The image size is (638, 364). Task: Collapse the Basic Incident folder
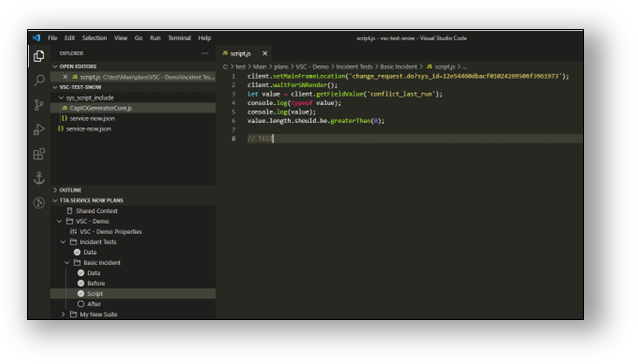(67, 263)
